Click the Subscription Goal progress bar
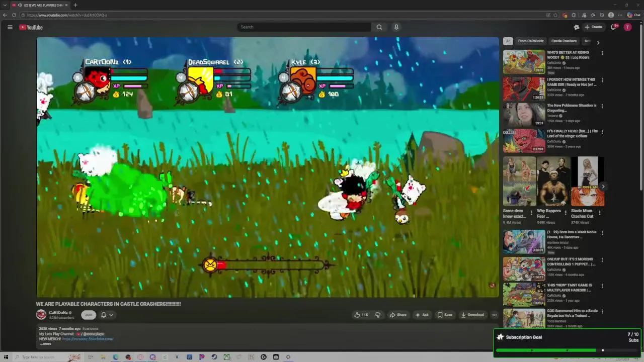The image size is (644, 362). click(567, 350)
